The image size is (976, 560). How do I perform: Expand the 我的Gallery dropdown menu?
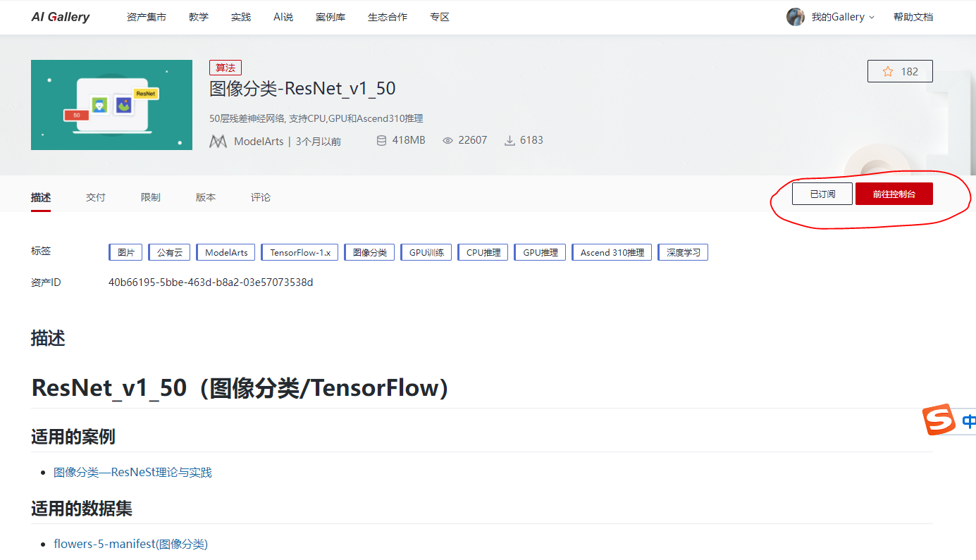coord(843,17)
